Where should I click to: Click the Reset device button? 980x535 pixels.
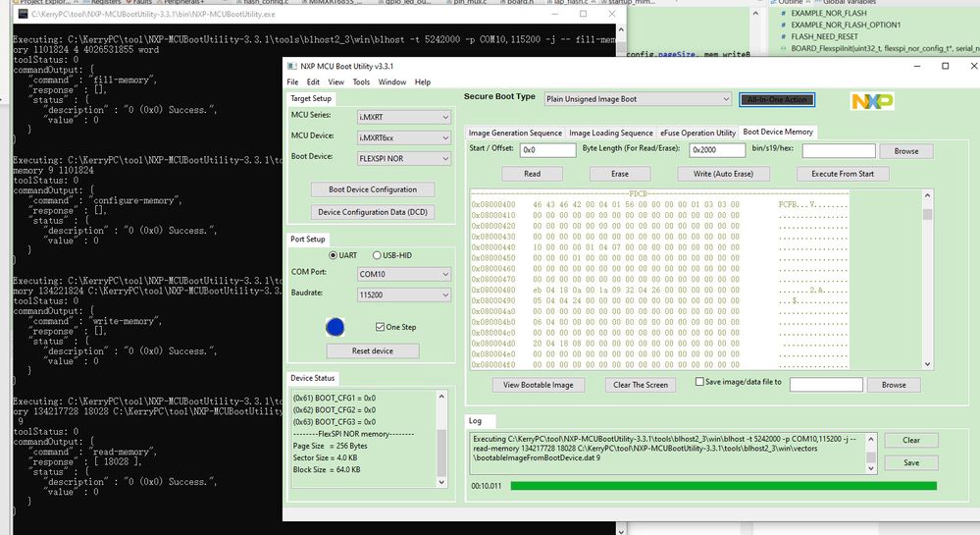tap(373, 351)
